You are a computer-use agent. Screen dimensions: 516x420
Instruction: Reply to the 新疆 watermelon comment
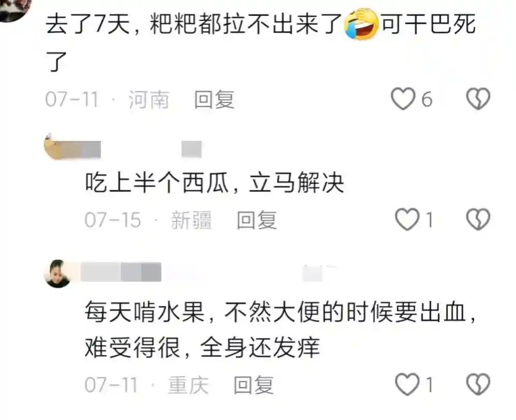tap(257, 220)
